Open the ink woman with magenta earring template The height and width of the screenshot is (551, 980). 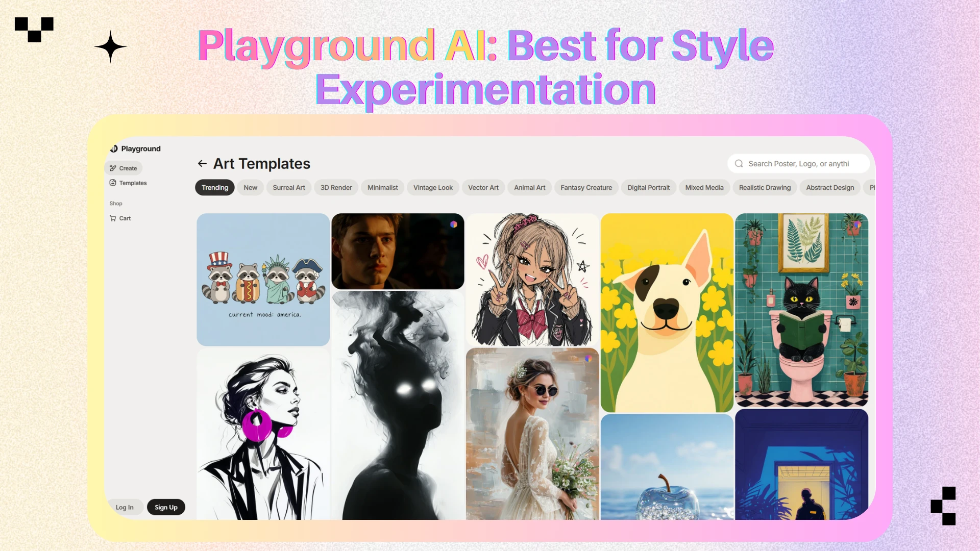click(x=263, y=434)
